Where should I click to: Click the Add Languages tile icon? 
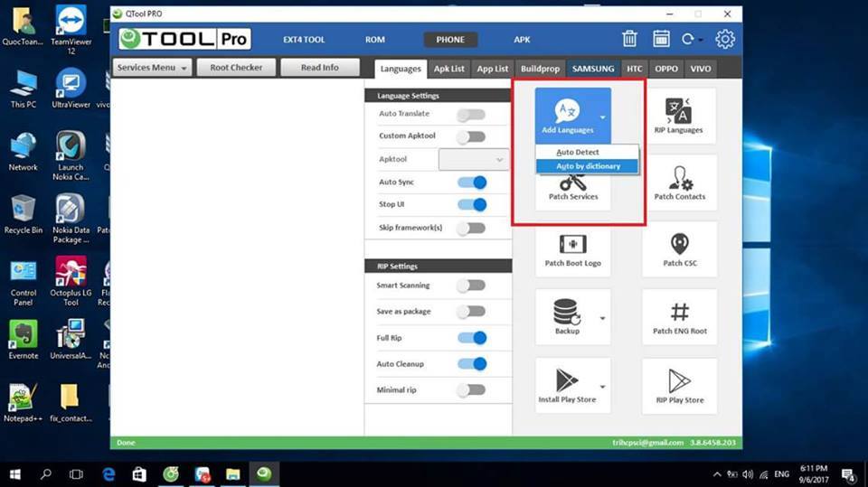click(x=568, y=110)
